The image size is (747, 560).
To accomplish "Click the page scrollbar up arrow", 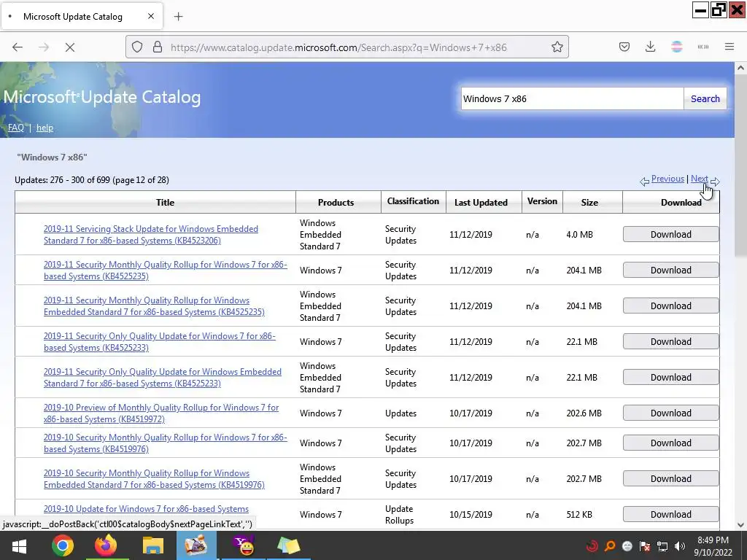I will click(x=740, y=68).
